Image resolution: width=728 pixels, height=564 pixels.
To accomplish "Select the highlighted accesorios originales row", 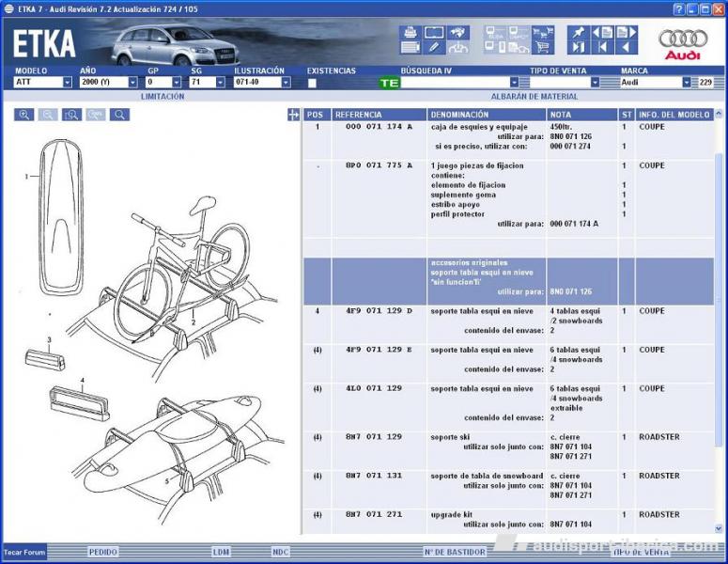I will pos(508,281).
